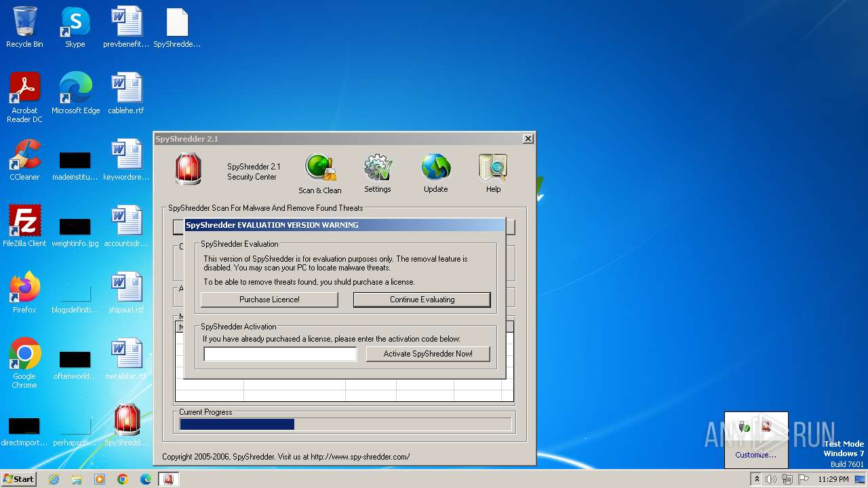
Task: Click Customize... link in tray popup
Action: 756,455
